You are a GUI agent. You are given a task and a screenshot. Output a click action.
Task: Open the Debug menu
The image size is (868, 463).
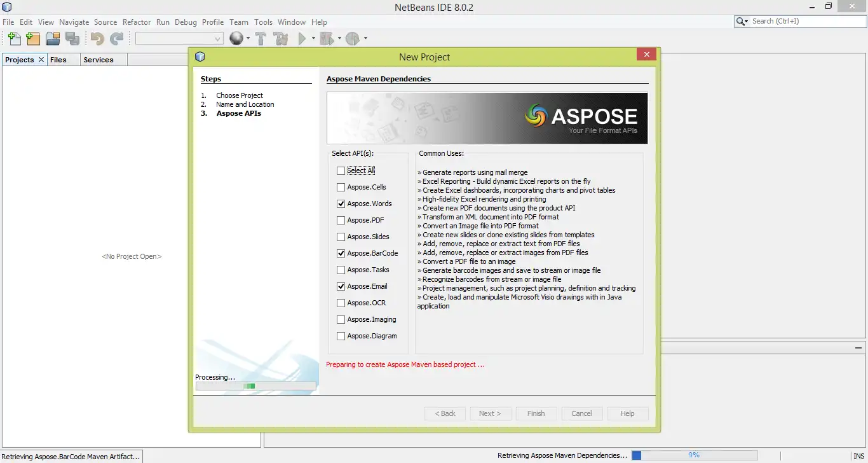point(186,22)
